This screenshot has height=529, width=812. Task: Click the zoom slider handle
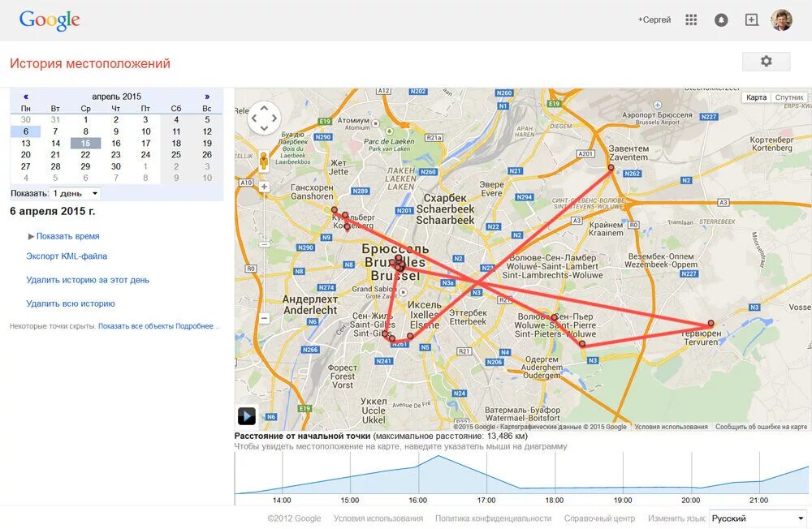(x=264, y=243)
